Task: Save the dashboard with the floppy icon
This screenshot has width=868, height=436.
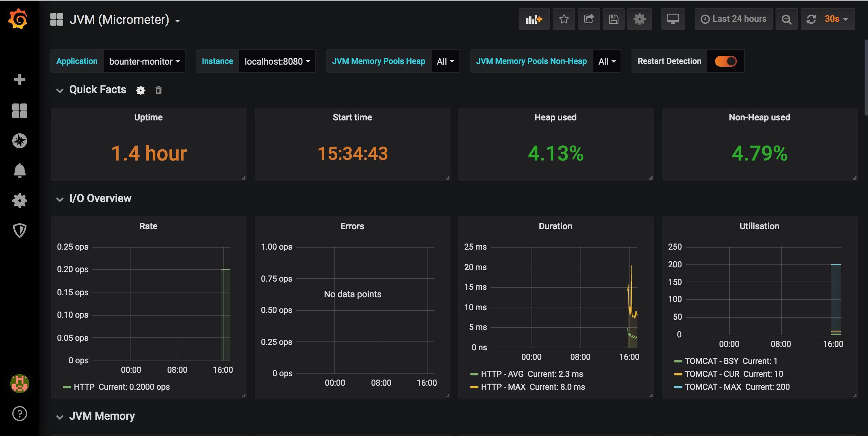Action: pyautogui.click(x=613, y=19)
